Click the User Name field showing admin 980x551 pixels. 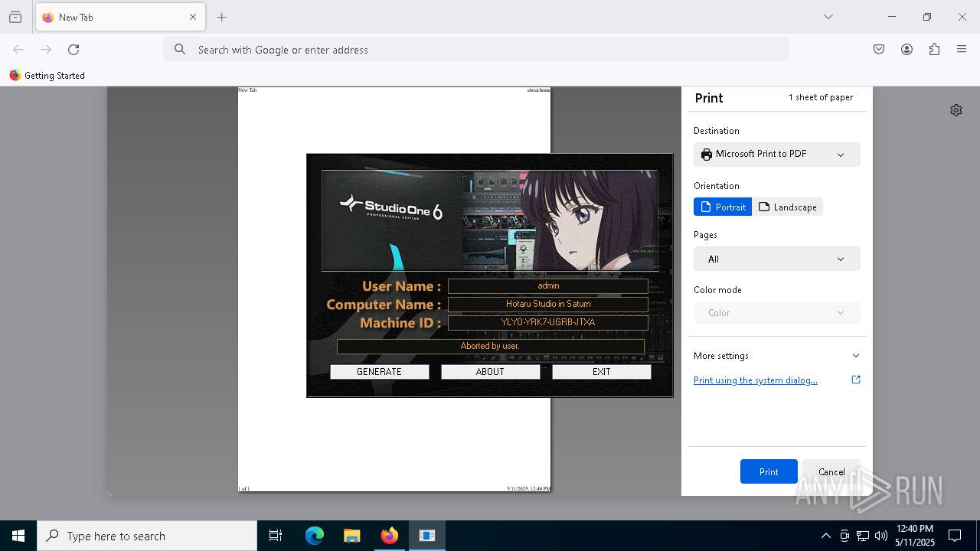(548, 286)
